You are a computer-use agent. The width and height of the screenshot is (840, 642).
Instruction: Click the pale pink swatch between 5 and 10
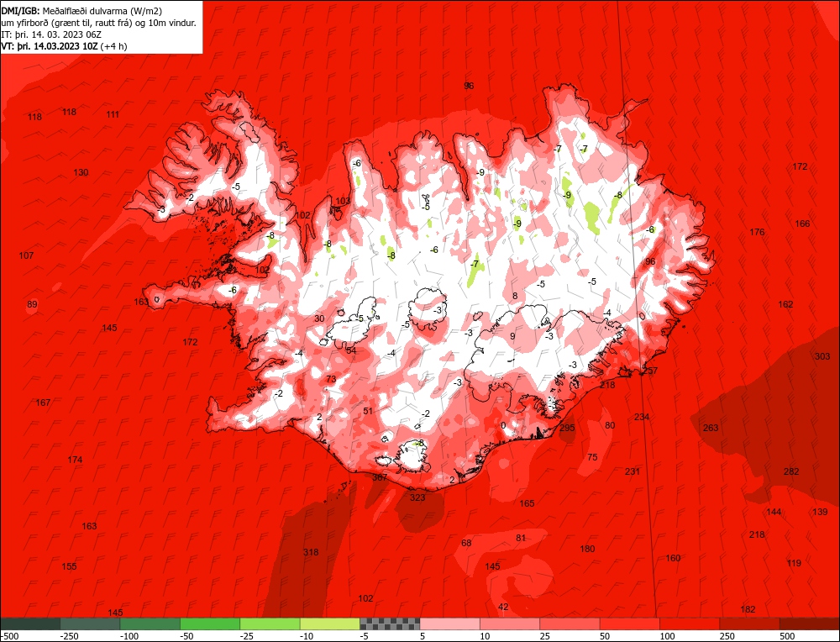(x=450, y=624)
